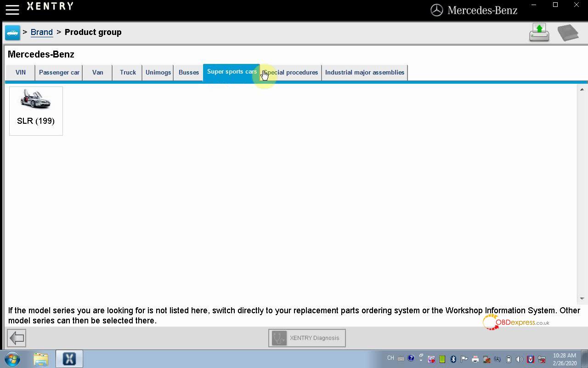
Task: Open the Special procedures tab
Action: [x=291, y=72]
